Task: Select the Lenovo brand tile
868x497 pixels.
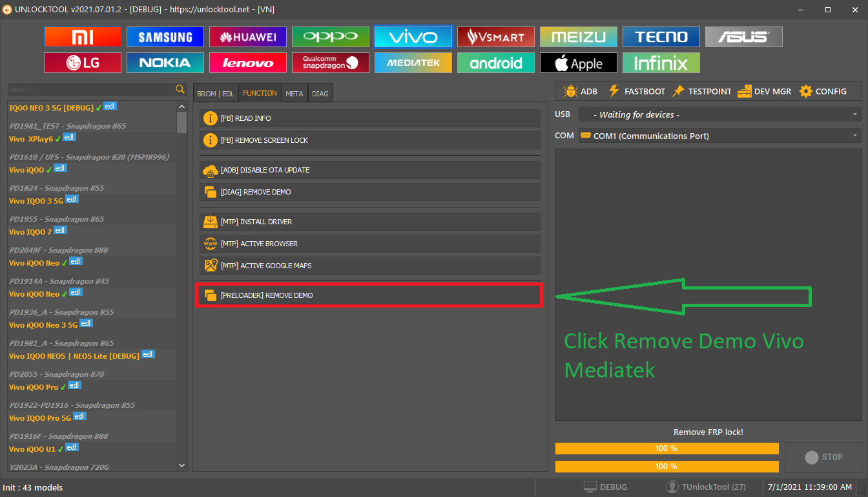Action: (x=248, y=63)
